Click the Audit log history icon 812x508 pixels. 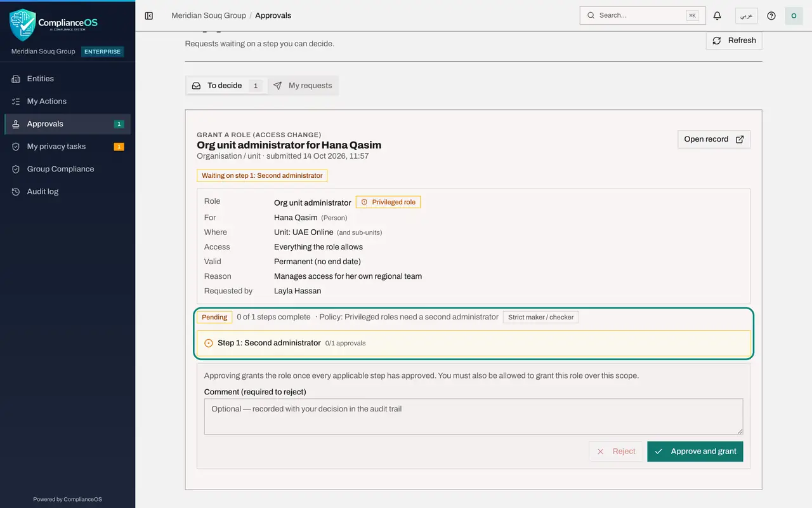tap(16, 192)
